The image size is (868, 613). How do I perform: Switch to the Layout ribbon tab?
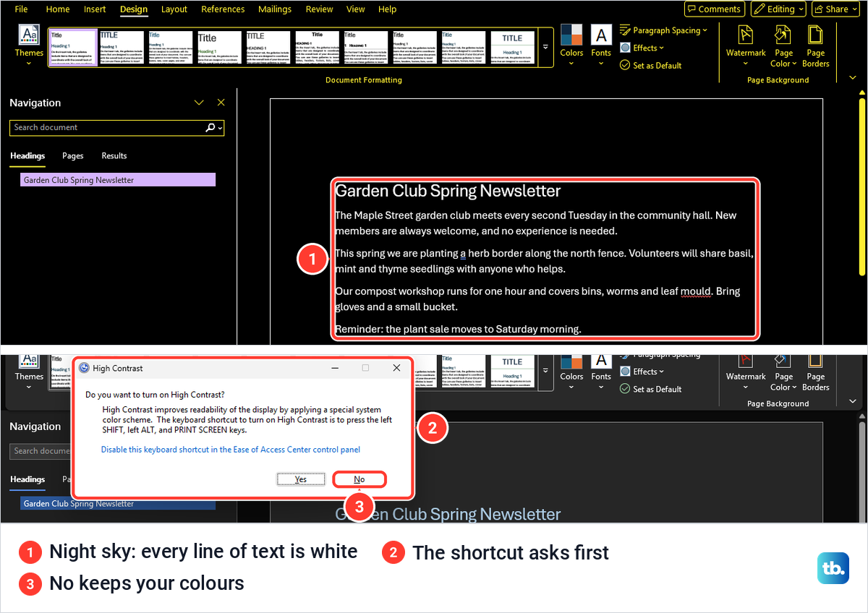(x=174, y=9)
